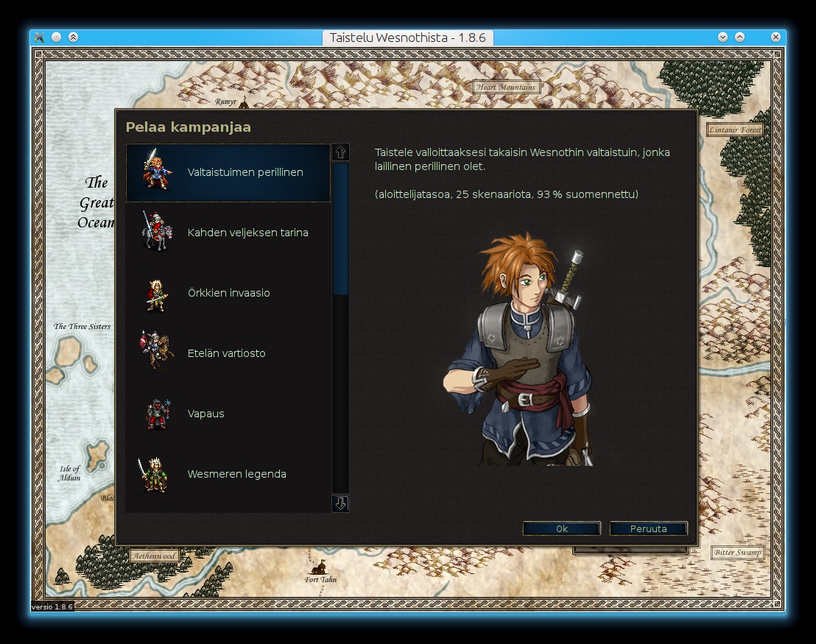Click the campaign list scrollbar thumb

tap(340, 229)
